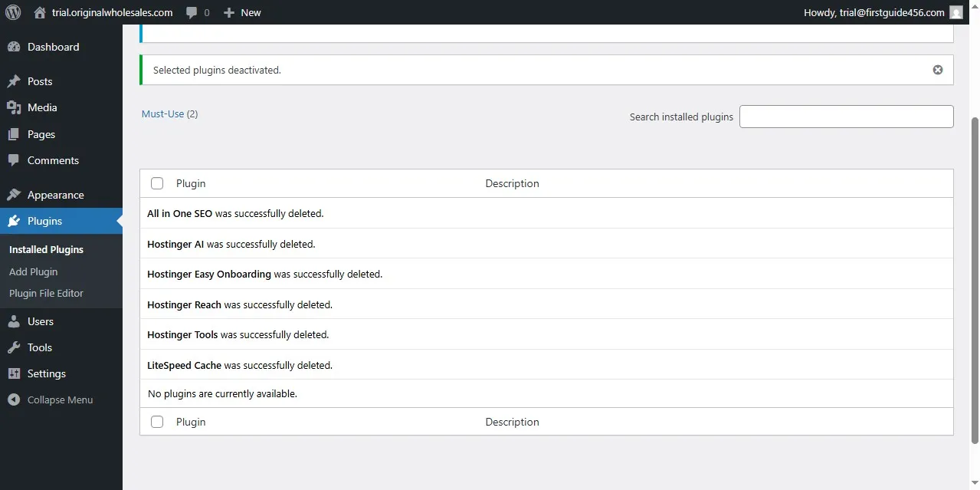The image size is (980, 490).
Task: Click the Pages icon in the sidebar
Action: pos(15,134)
